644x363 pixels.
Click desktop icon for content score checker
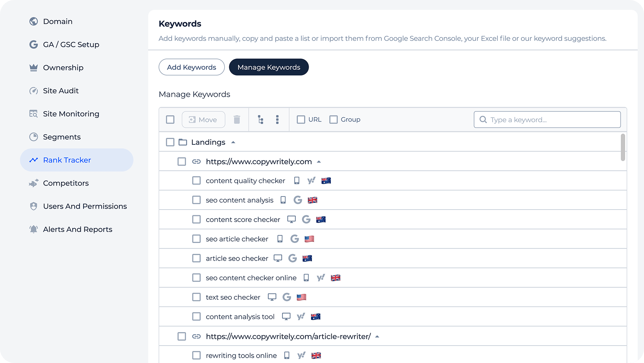(291, 219)
